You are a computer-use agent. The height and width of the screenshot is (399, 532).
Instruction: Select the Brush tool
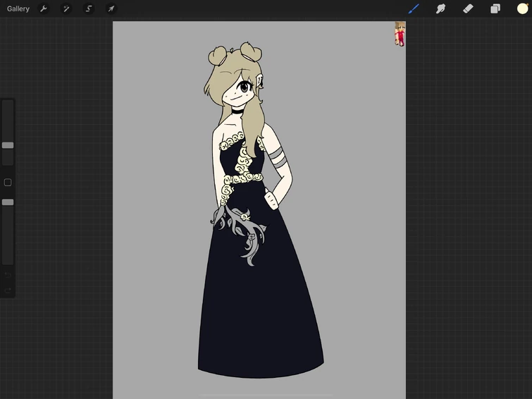pos(414,9)
